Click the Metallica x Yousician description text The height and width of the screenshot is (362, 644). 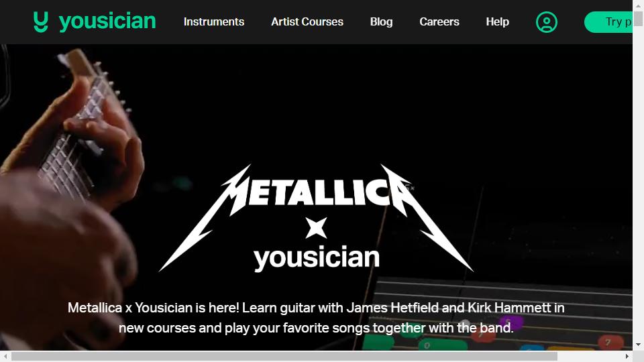coord(316,318)
